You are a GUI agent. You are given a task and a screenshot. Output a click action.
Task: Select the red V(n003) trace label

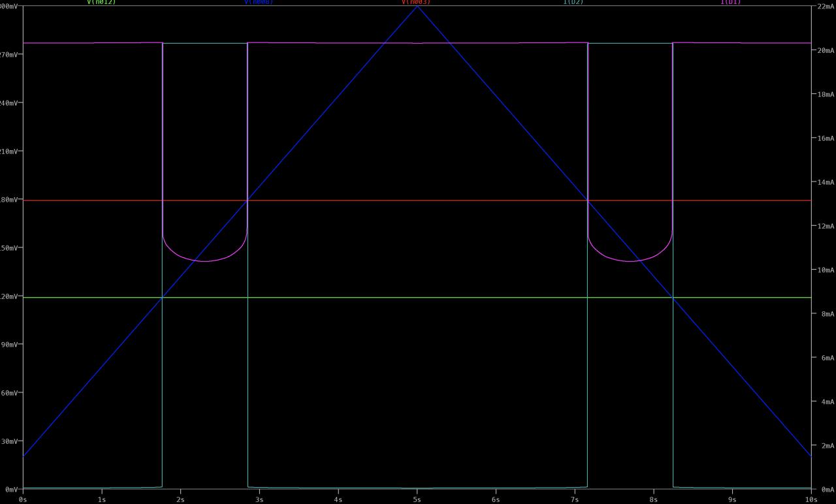point(416,2)
